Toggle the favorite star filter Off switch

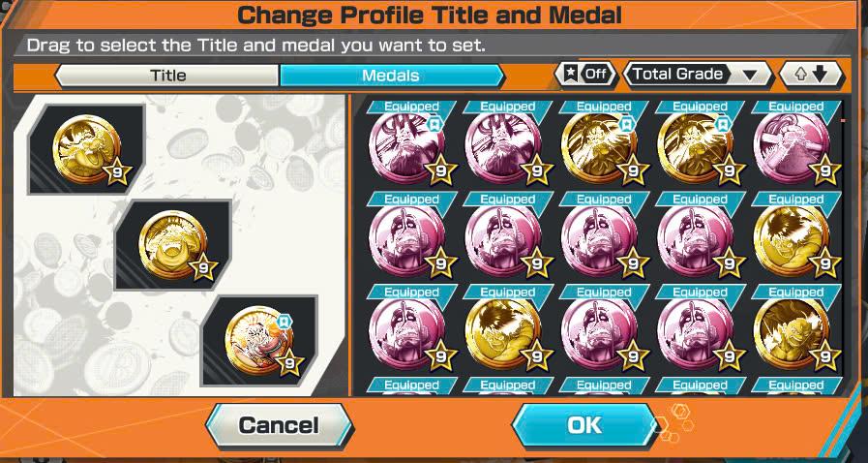[x=585, y=75]
